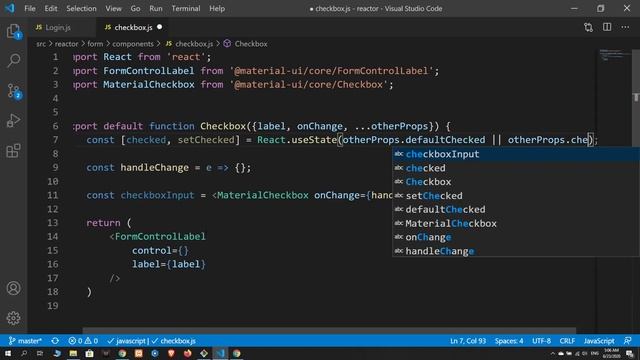Expand the Checkbox symbol breadcrumb
640x360 pixels.
(x=246, y=44)
